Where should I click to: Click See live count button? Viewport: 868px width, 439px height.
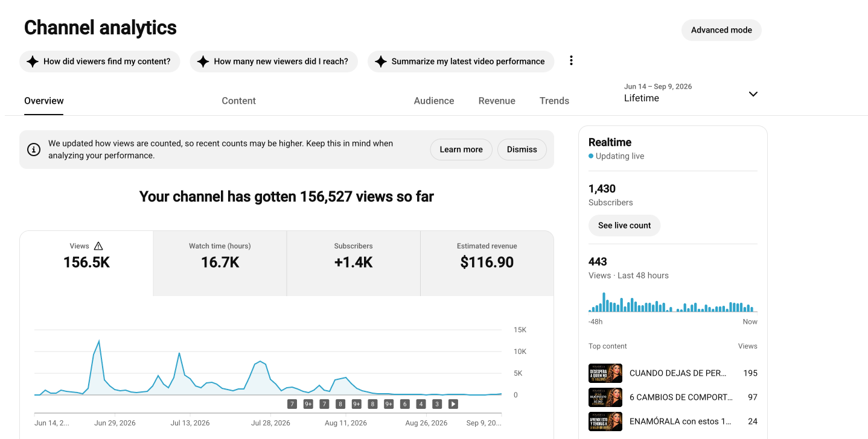coord(624,226)
